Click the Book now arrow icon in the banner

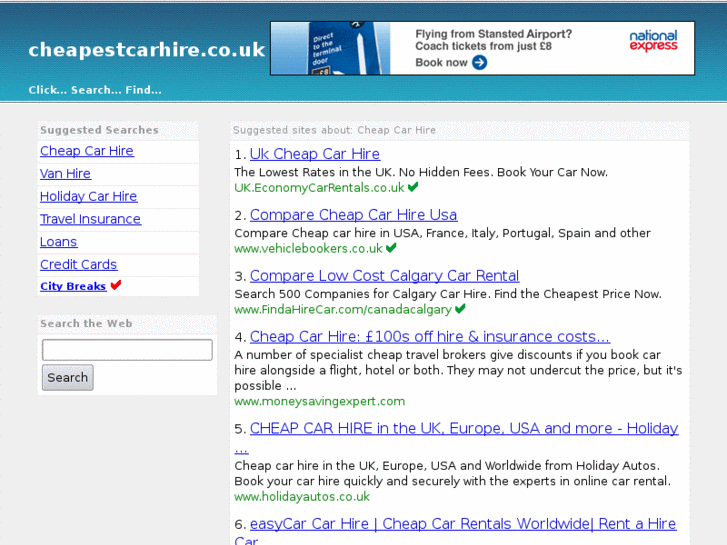[x=479, y=62]
